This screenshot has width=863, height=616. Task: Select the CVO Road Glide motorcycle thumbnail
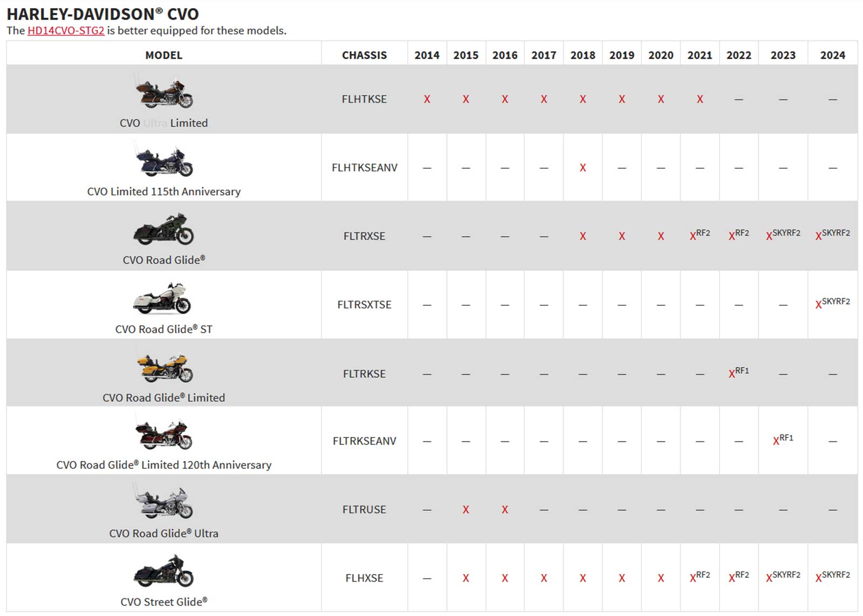click(x=164, y=229)
